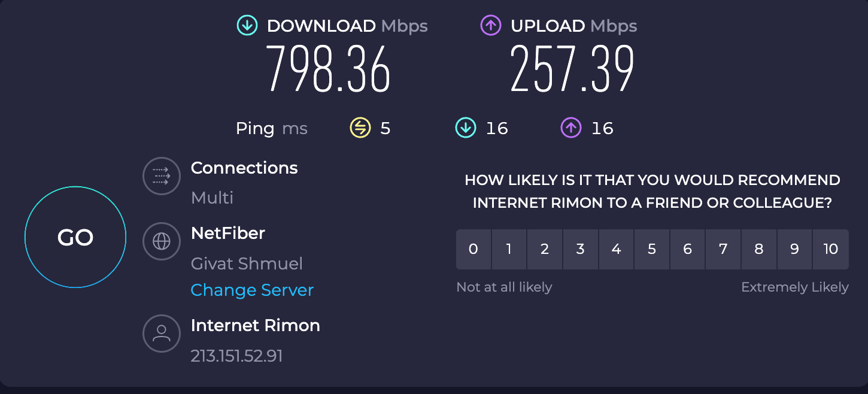Image resolution: width=868 pixels, height=394 pixels.
Task: Click the IP address 213.151.52.91
Action: [x=236, y=356]
